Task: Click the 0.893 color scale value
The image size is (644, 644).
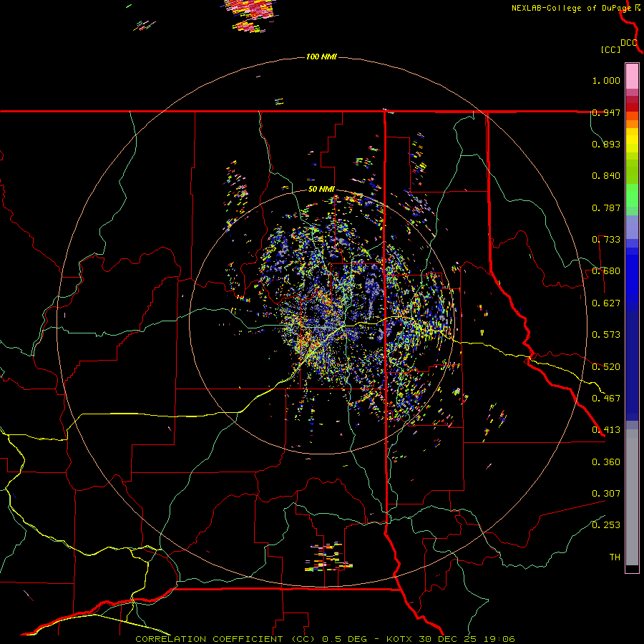Action: pos(606,144)
